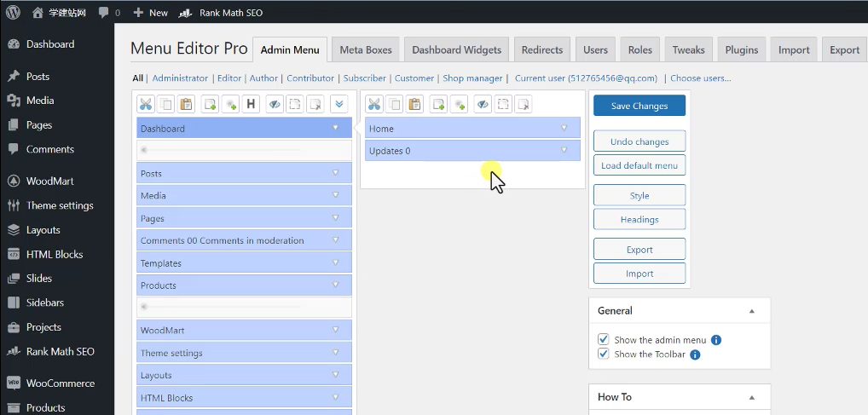The image size is (868, 415).
Task: Expand Posts menu item settings arrow
Action: pos(335,173)
